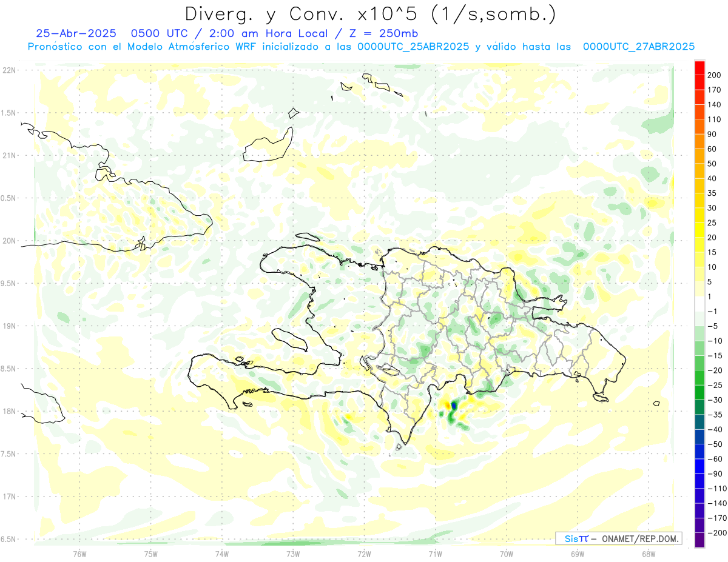The width and height of the screenshot is (728, 562).
Task: Click the "18N" latitude label
Action: click(x=9, y=412)
